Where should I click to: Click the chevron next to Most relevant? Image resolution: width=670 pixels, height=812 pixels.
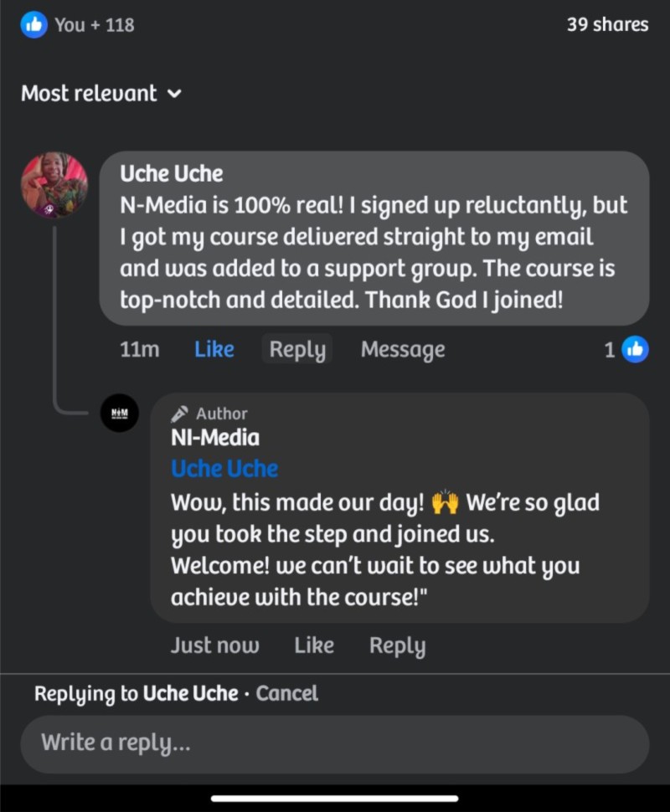click(x=175, y=95)
